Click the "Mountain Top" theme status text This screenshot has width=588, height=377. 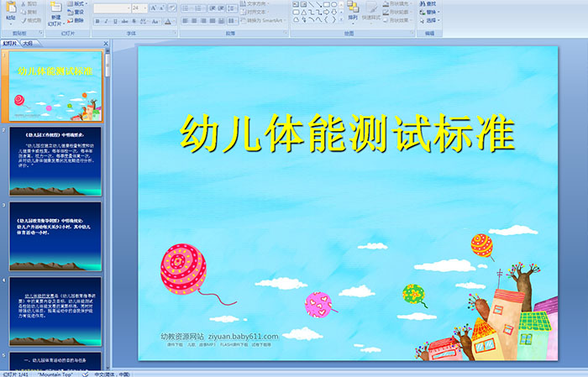tap(55, 374)
